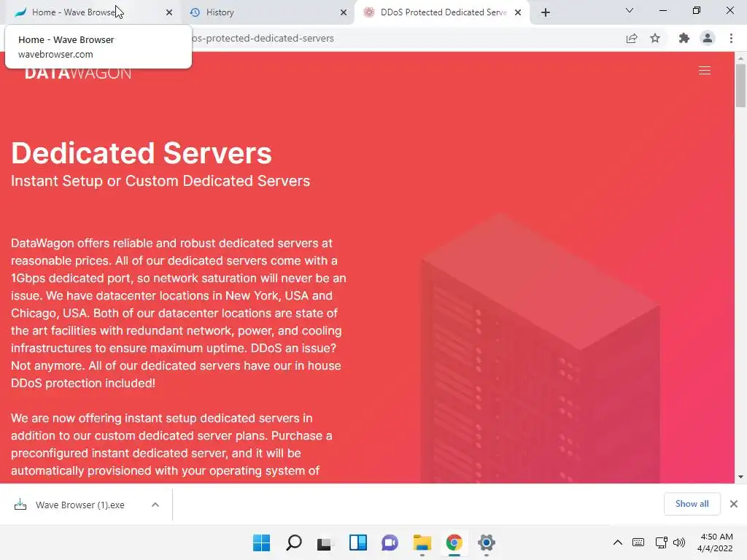Open the Windows Start menu
Viewport: 747px width, 560px height.
tap(261, 542)
